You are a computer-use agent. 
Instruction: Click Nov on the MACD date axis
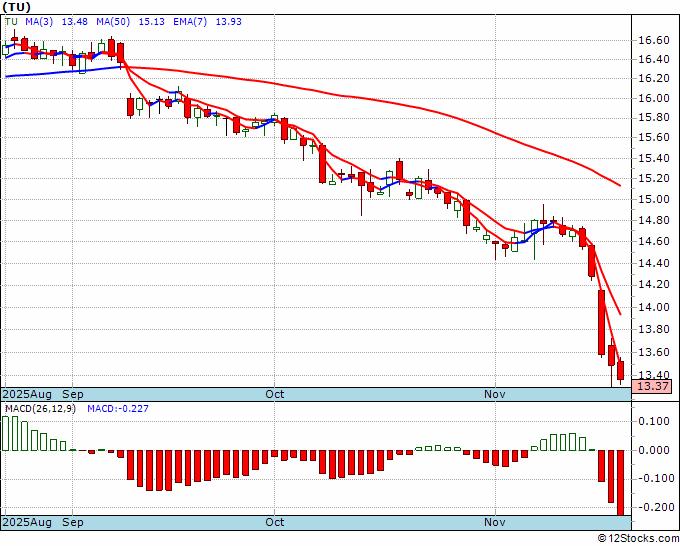click(x=495, y=522)
